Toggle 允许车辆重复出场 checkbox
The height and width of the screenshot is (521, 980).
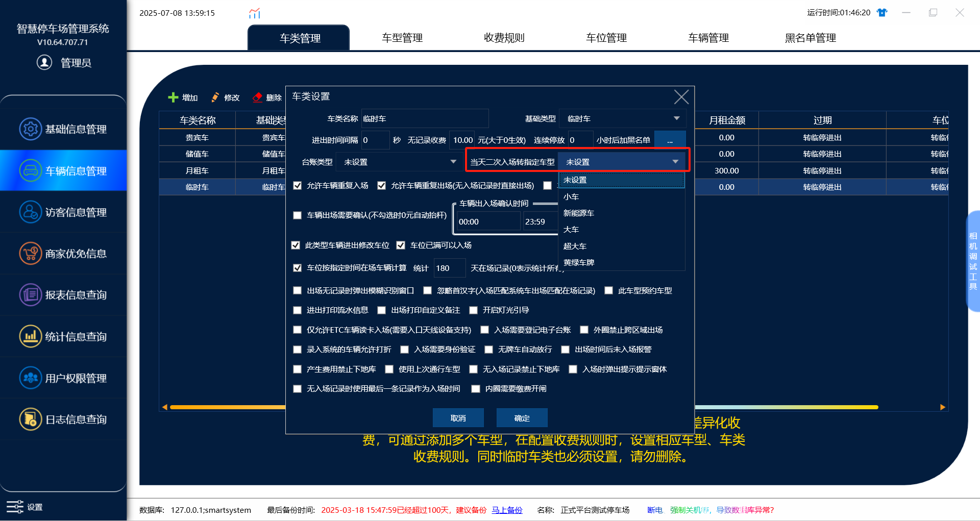pyautogui.click(x=381, y=186)
